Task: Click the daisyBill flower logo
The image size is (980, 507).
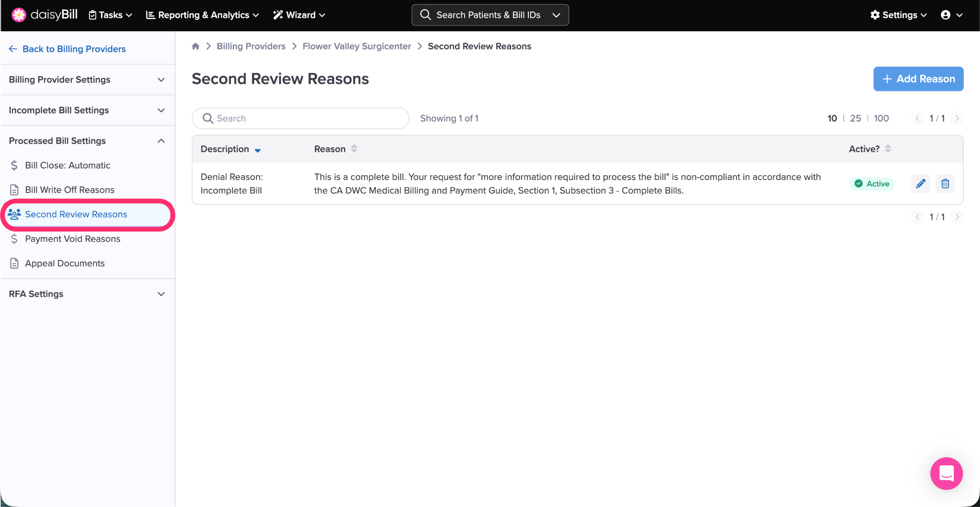Action: (19, 15)
